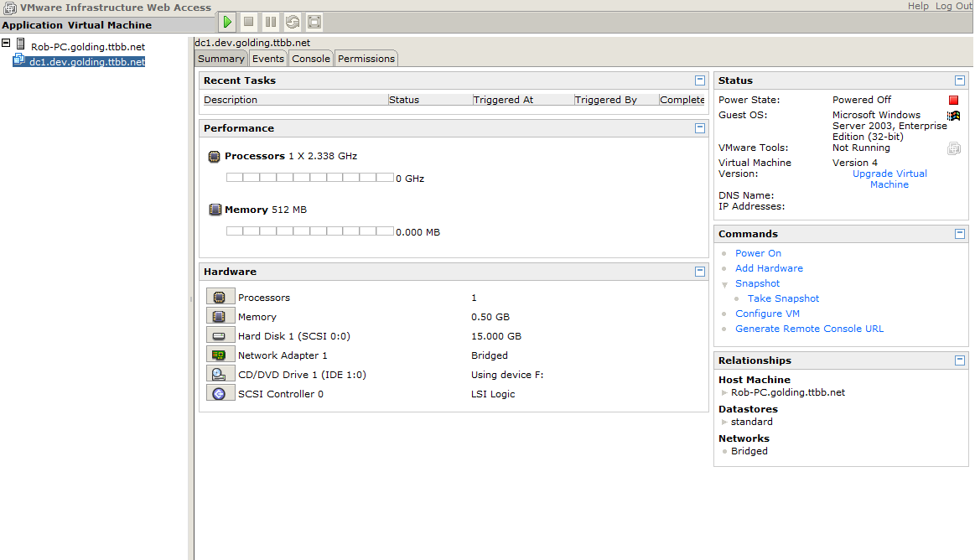Image resolution: width=975 pixels, height=560 pixels.
Task: Click the Help link
Action: [918, 6]
